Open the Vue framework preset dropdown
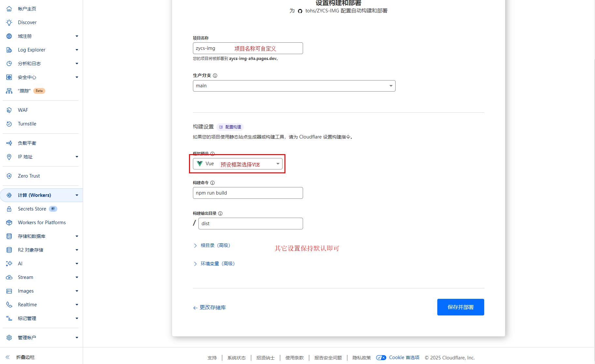The image size is (595, 364). pos(238,164)
